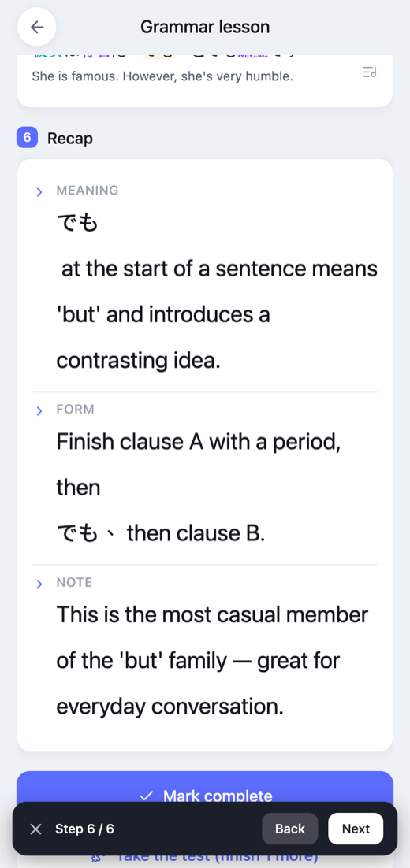Click the icon beside Take the test link

pyautogui.click(x=95, y=857)
